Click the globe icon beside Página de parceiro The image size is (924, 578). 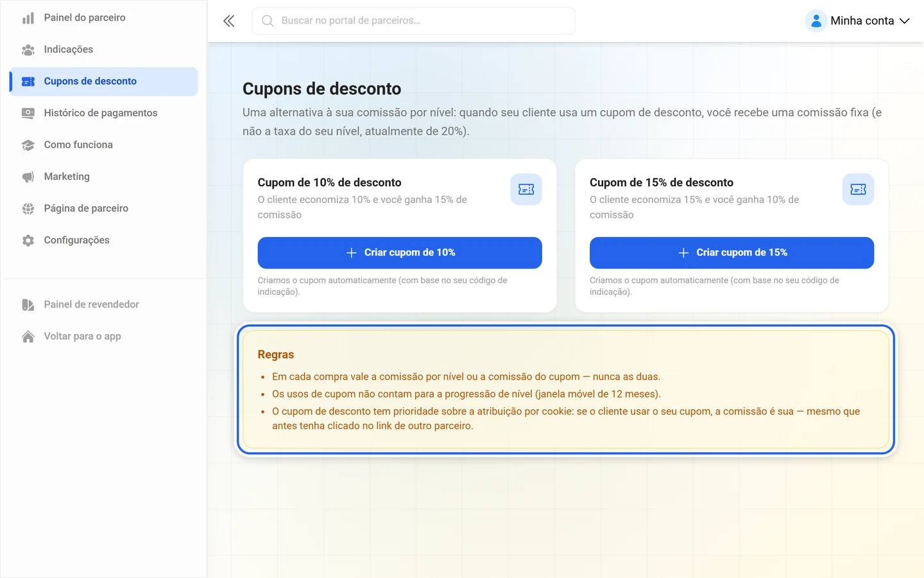coord(28,209)
